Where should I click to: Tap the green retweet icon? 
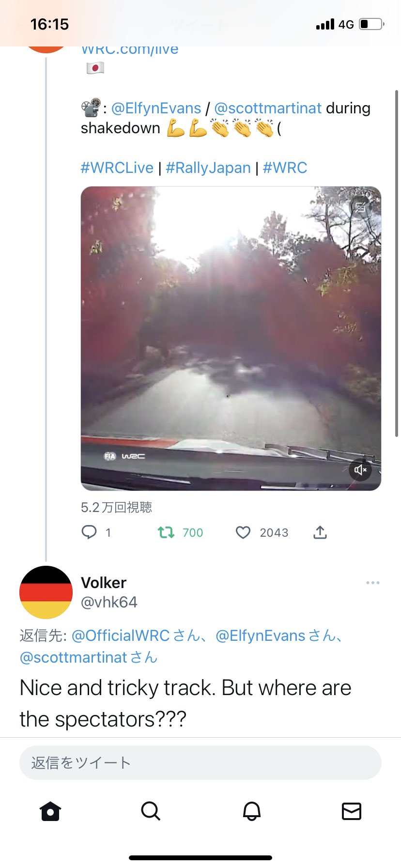tap(166, 532)
